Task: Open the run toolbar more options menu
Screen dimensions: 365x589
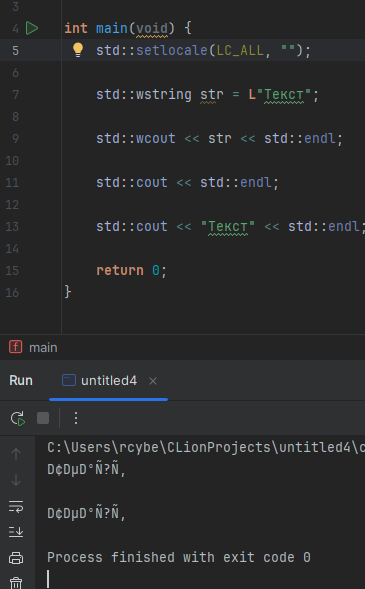Action: [76, 418]
